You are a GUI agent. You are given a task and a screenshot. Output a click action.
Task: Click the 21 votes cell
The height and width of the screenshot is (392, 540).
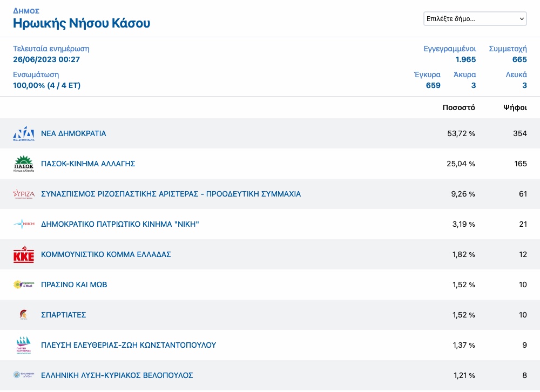tap(523, 224)
